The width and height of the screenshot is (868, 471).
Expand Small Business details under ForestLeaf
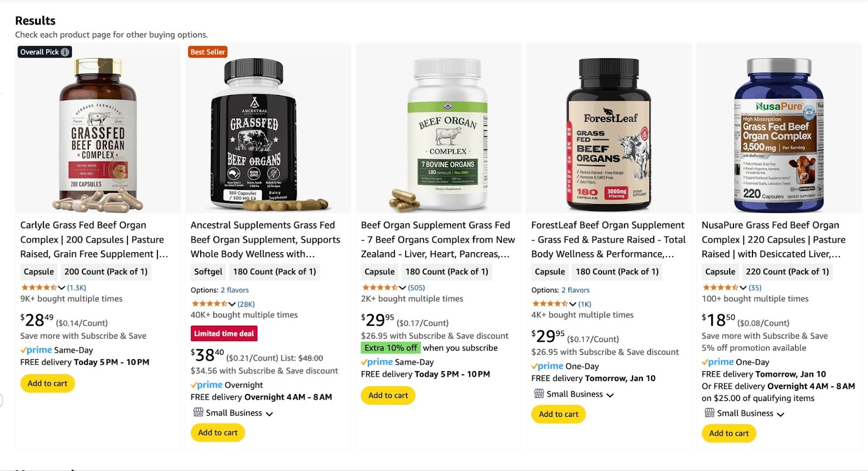[610, 394]
